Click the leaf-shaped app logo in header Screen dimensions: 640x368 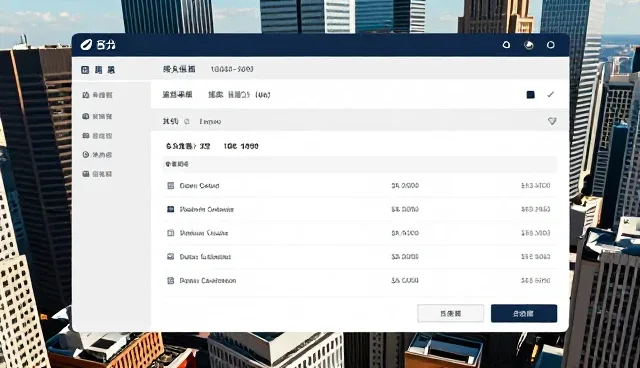[86, 44]
